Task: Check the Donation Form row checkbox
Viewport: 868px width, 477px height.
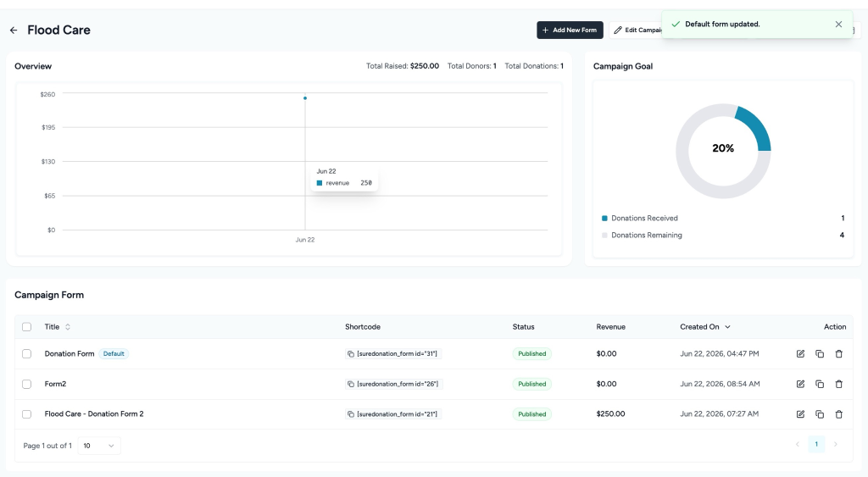Action: tap(26, 353)
